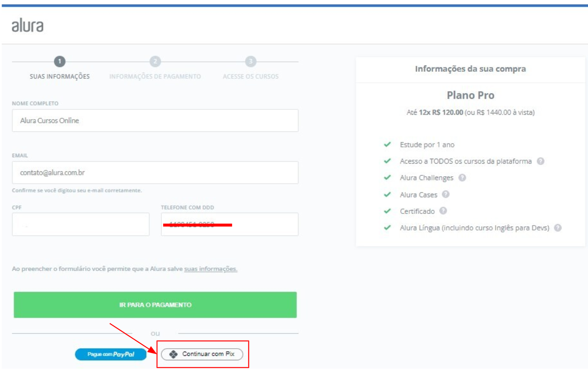Viewport: 588px width, 375px height.
Task: Click step 1 circle Suas Informações
Action: tap(60, 62)
